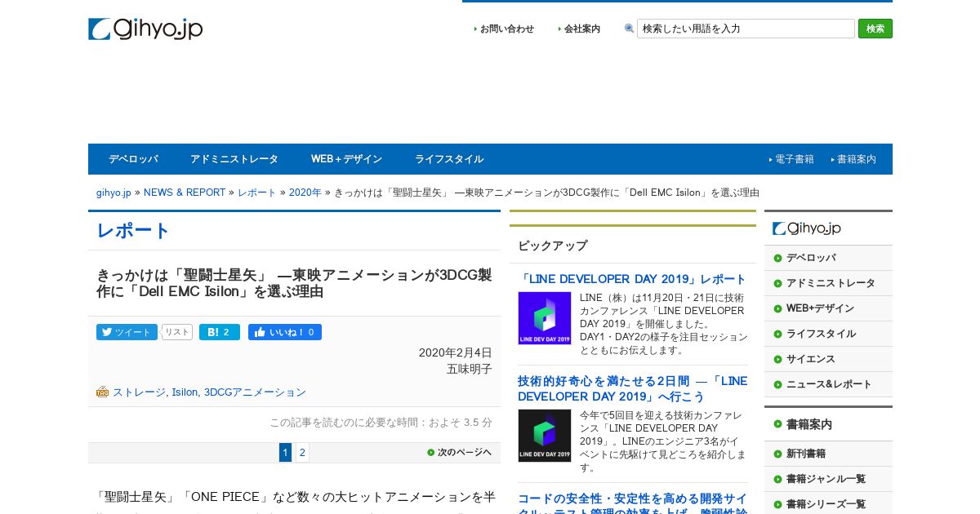Open the お問い合わせ link

507,29
